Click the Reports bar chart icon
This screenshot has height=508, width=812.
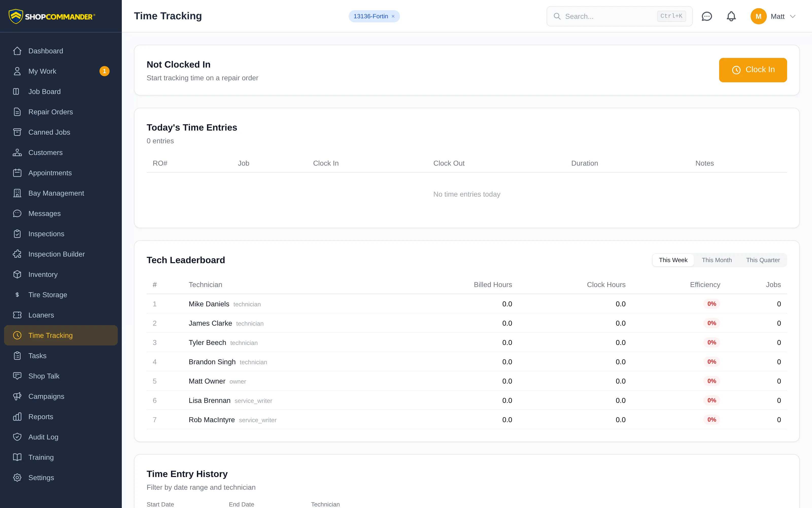(17, 417)
